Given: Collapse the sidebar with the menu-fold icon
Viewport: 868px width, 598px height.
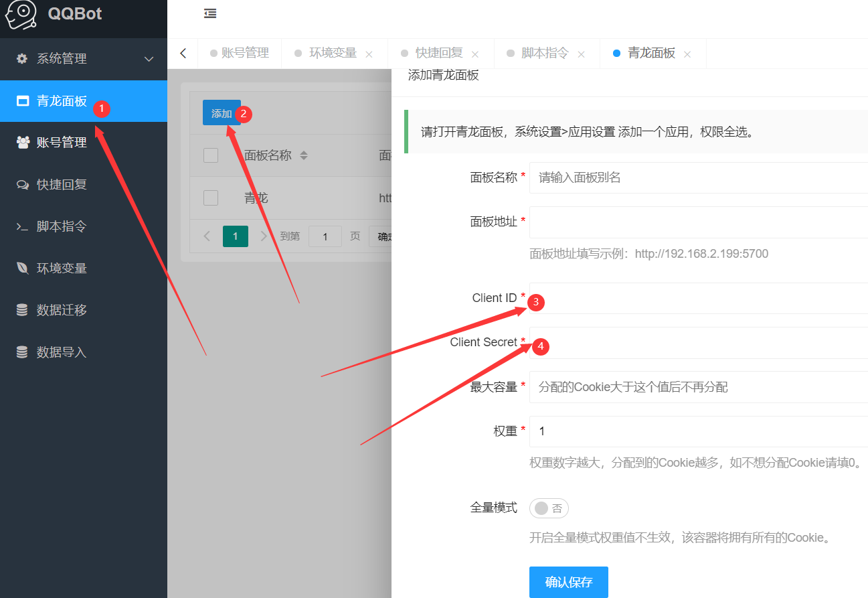Looking at the screenshot, I should (210, 13).
